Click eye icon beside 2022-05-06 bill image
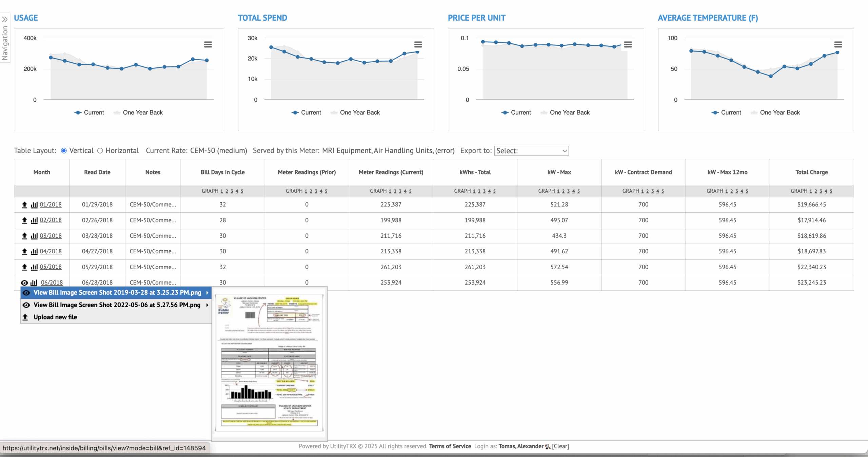The width and height of the screenshot is (868, 457). pyautogui.click(x=26, y=305)
